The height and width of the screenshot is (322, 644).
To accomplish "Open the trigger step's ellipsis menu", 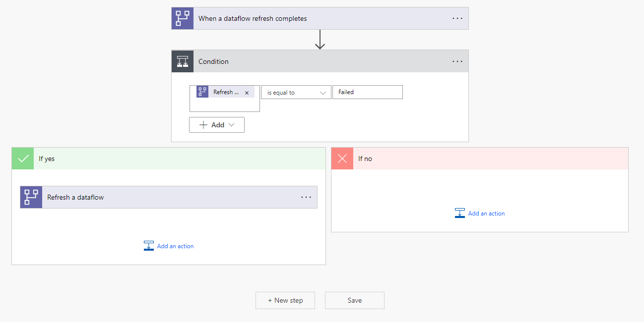I will click(x=457, y=18).
